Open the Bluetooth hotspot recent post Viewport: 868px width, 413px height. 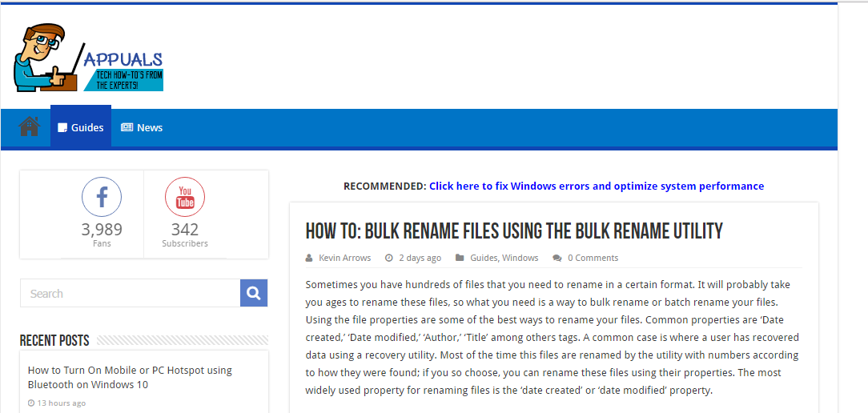(130, 377)
